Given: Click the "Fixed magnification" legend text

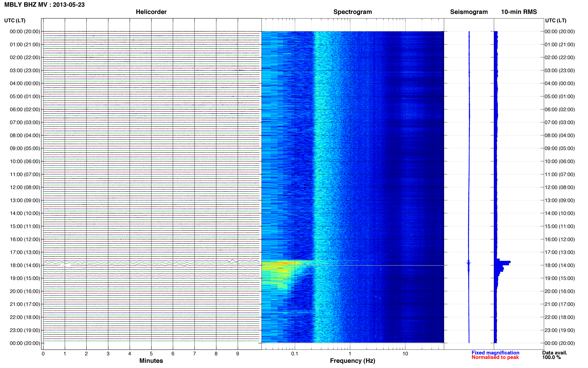Looking at the screenshot, I should pos(495,353).
